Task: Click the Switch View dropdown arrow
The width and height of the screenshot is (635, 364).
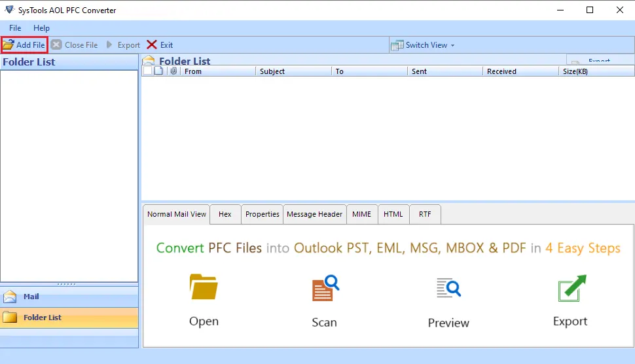Action: pyautogui.click(x=453, y=45)
